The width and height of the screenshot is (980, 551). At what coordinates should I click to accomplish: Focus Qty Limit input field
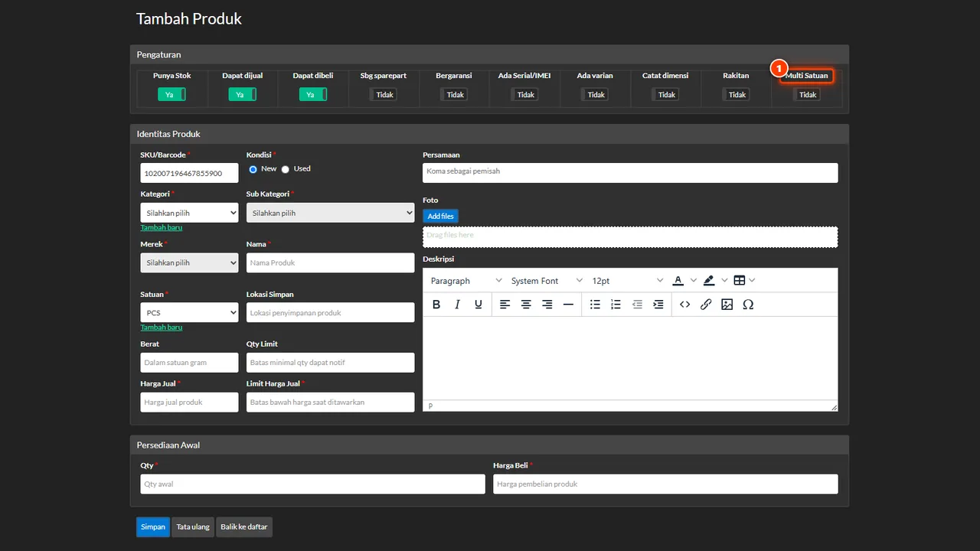pos(330,362)
